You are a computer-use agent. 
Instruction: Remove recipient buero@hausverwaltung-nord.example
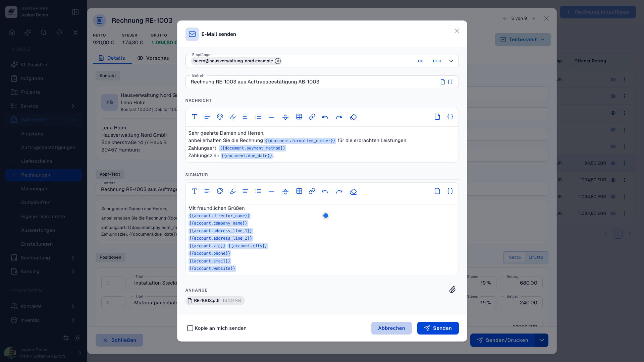278,61
